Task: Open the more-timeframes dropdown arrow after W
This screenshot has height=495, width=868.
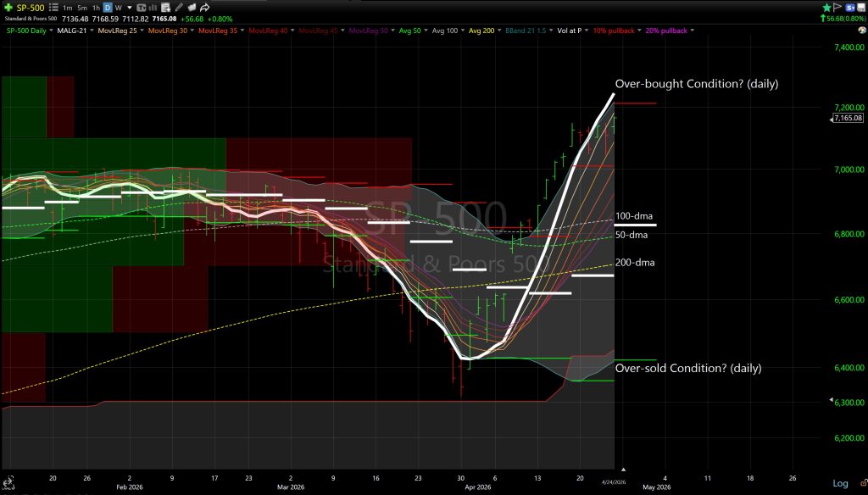Action: 130,8
